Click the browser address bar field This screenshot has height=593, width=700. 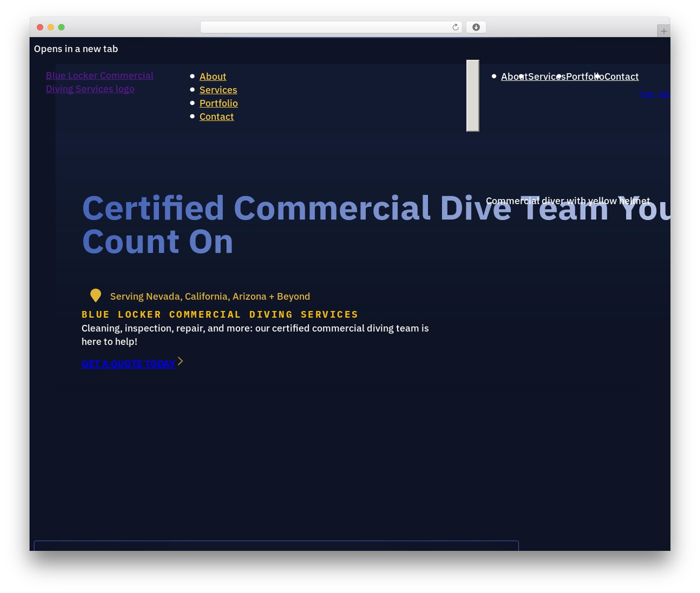tap(331, 27)
